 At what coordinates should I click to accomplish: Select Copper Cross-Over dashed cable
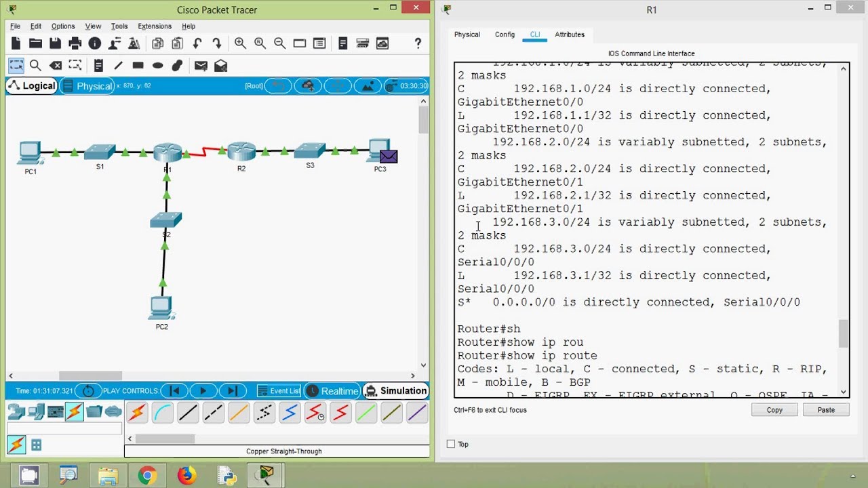pyautogui.click(x=214, y=412)
